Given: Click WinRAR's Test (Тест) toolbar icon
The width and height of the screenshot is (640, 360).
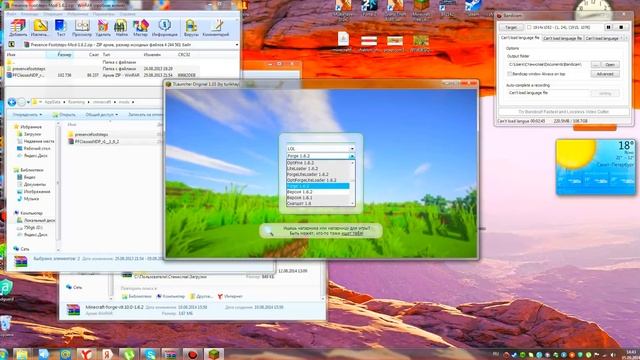Looking at the screenshot, I should (61, 28).
